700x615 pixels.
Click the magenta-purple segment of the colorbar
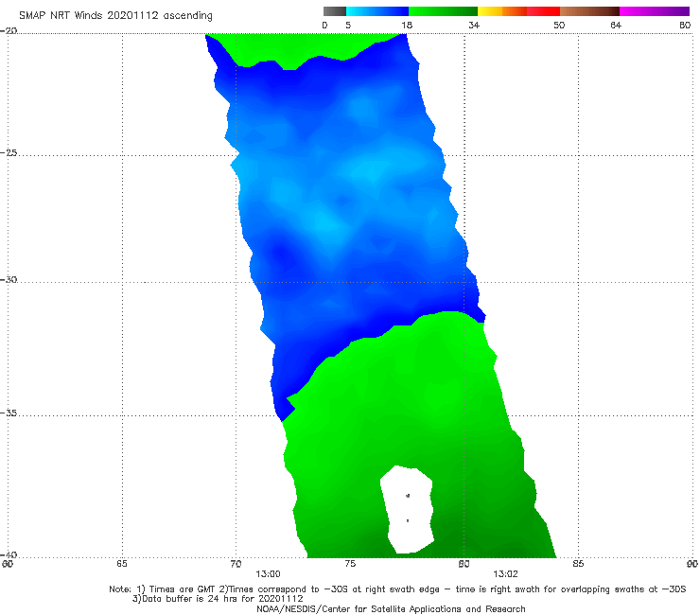pyautogui.click(x=655, y=11)
